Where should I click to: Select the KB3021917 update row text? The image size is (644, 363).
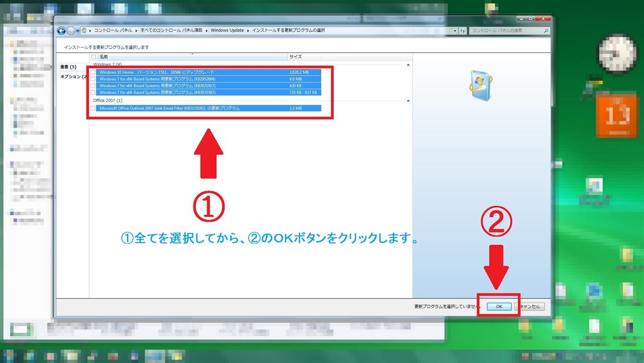click(x=157, y=85)
